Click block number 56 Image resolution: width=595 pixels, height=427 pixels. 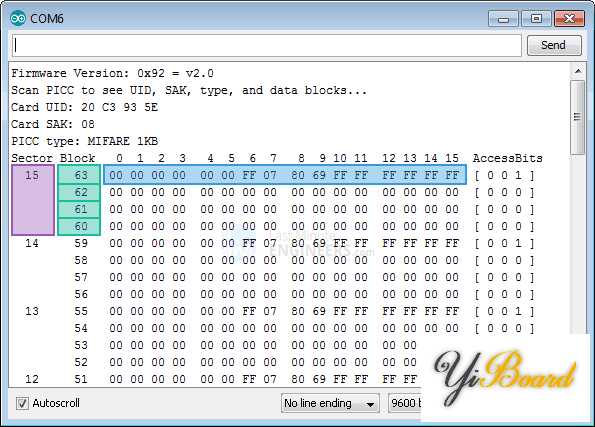[x=81, y=294]
